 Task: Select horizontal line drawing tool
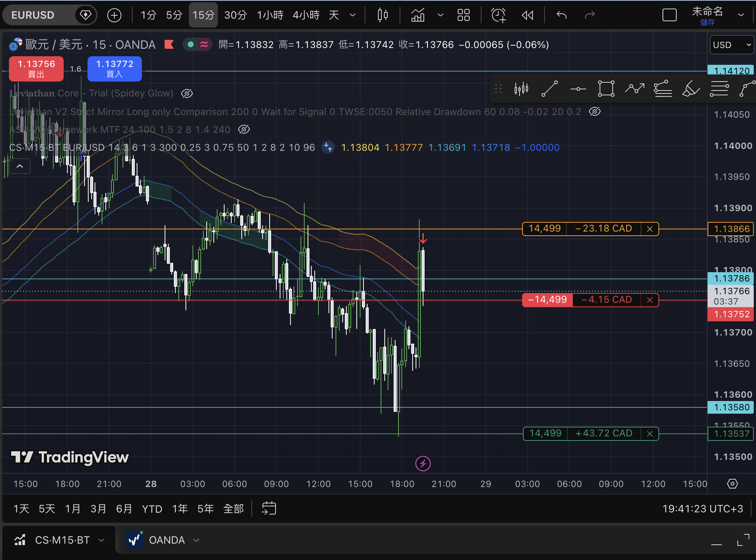578,89
